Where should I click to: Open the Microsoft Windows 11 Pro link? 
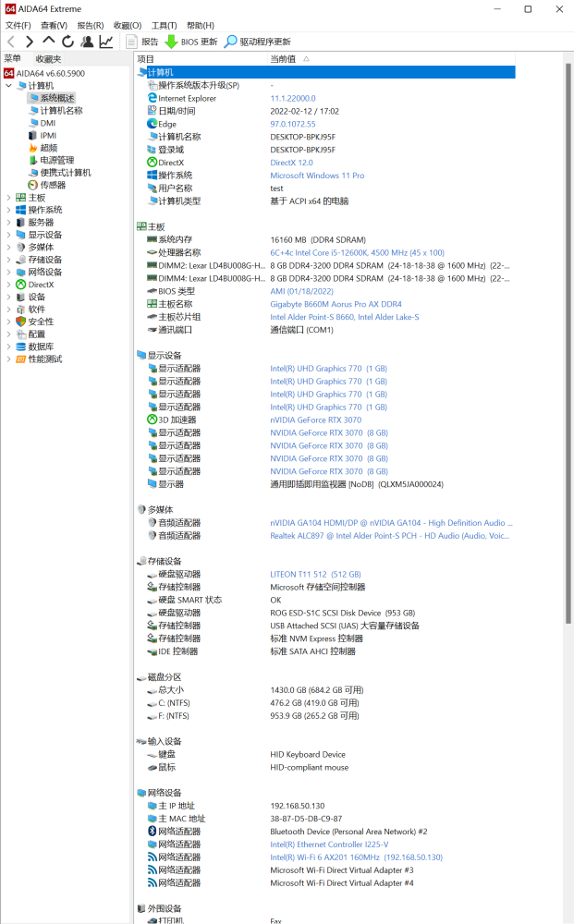coord(317,176)
